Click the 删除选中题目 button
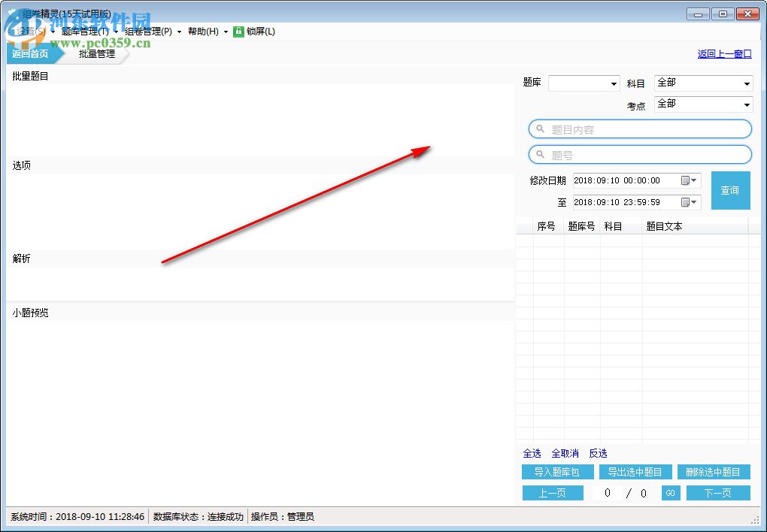The image size is (767, 532). pyautogui.click(x=714, y=472)
